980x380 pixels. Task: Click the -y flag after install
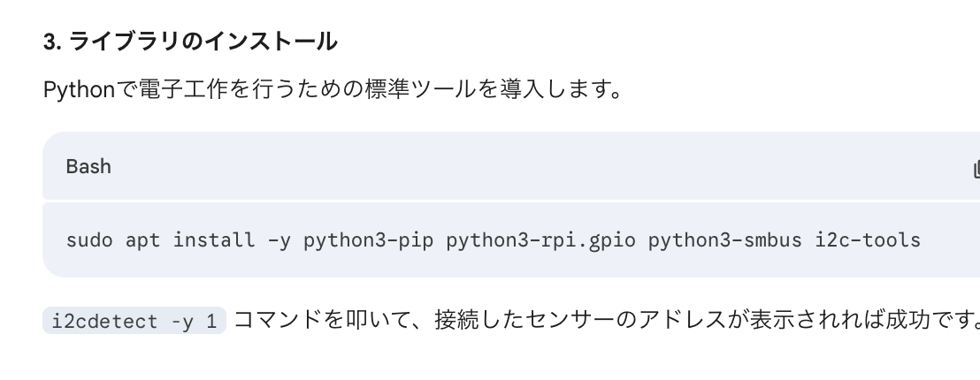click(279, 239)
